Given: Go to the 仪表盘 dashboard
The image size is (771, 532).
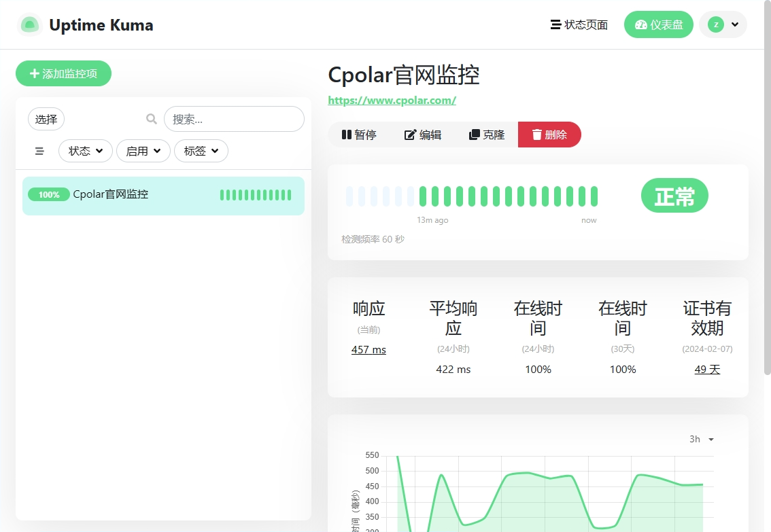Looking at the screenshot, I should pos(658,24).
